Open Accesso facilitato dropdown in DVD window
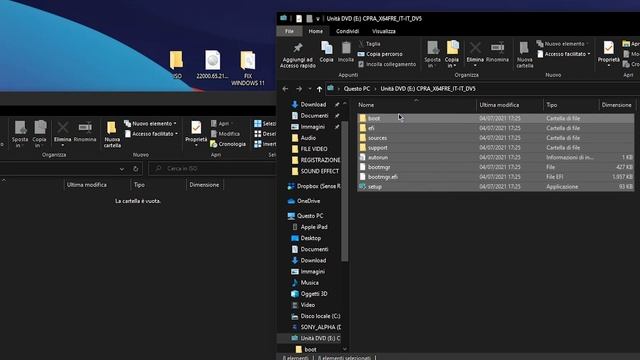This screenshot has width=640, height=360. (564, 54)
